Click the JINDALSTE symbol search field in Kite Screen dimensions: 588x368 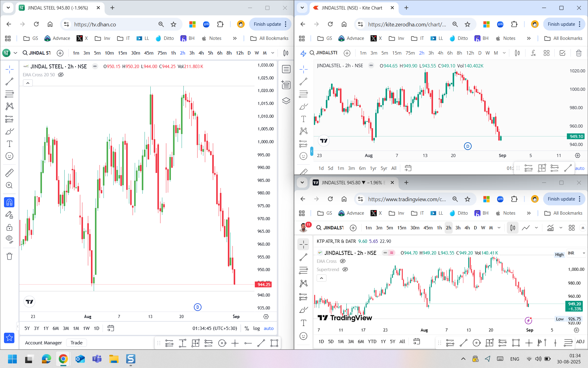pyautogui.click(x=326, y=53)
